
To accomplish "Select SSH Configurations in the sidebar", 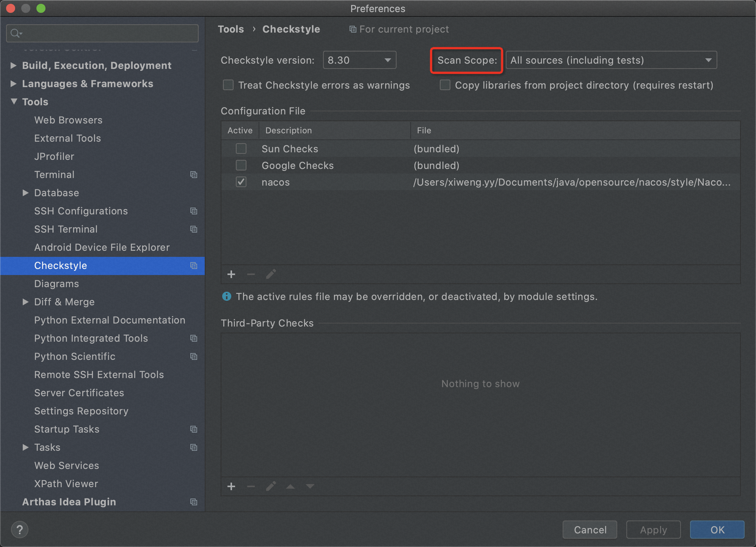I will coord(81,211).
